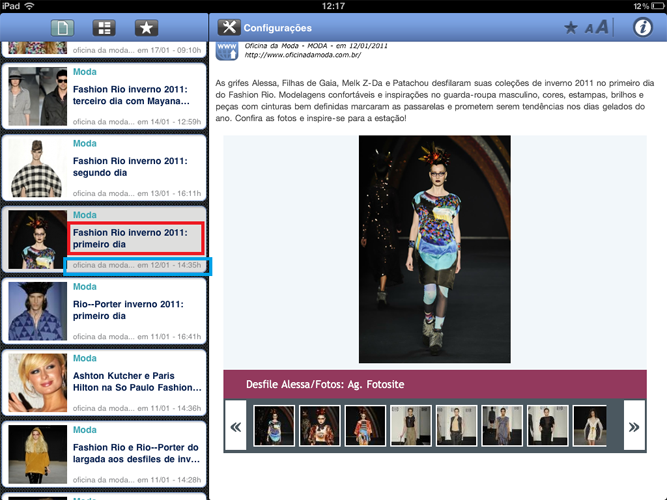Tap Moda category label on Ashton Kutcher article
Viewport: 667px width, 500px height.
coord(85,358)
